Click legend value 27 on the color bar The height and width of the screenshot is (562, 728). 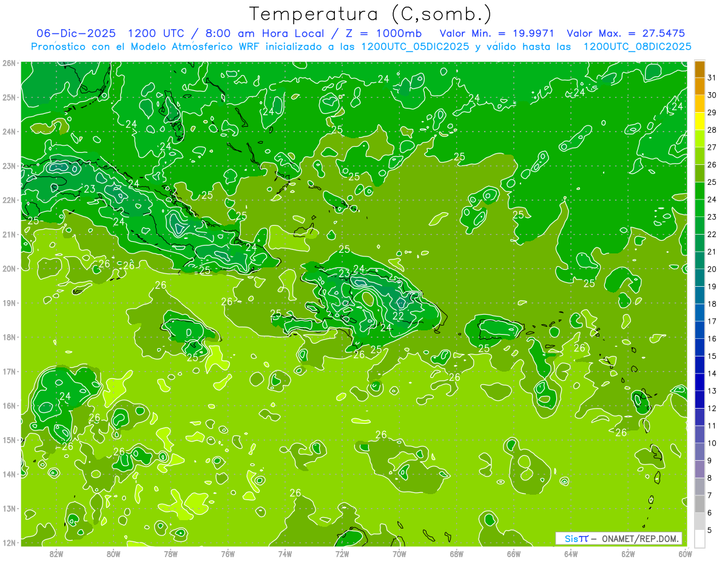[x=712, y=147]
